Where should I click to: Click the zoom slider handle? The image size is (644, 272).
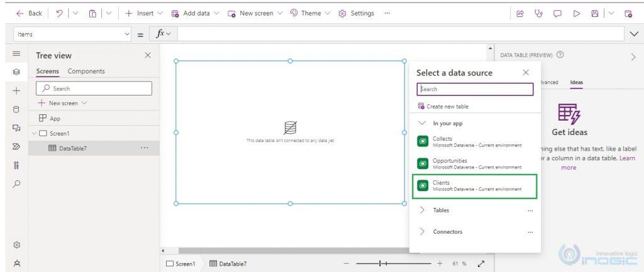tap(380, 263)
